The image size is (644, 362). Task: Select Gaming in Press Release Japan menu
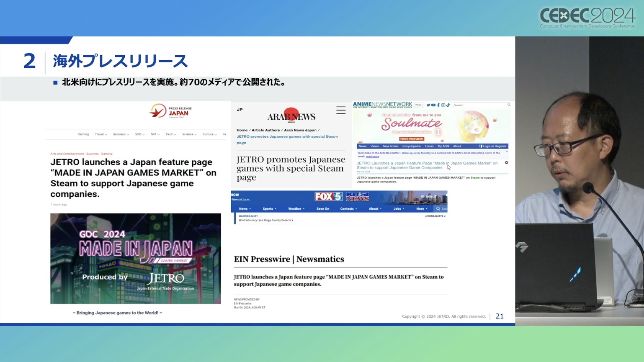pos(83,134)
